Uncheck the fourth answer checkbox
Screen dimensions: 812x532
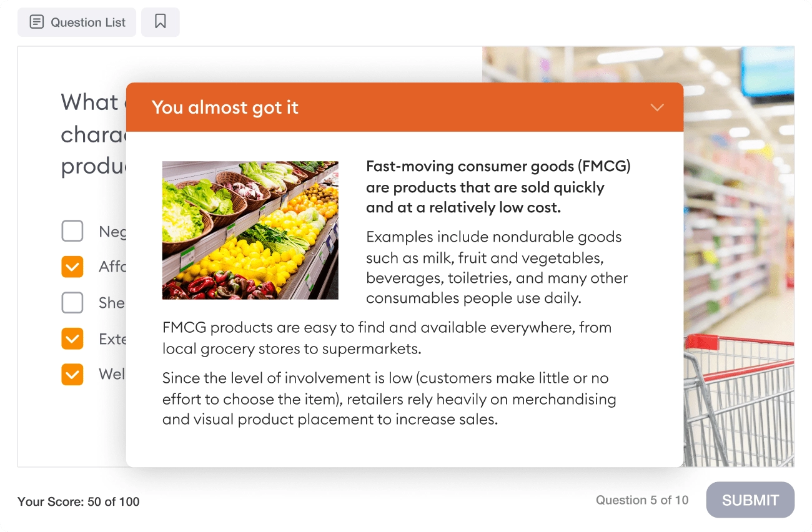72,338
